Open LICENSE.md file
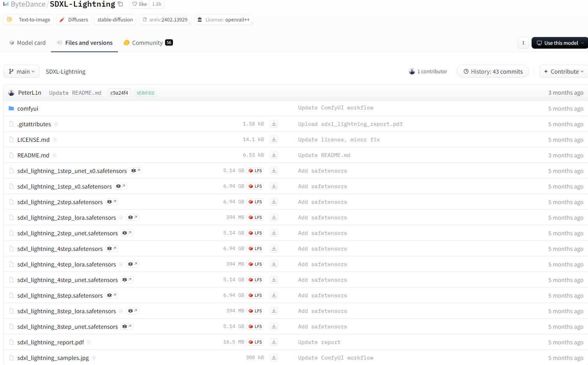 33,140
